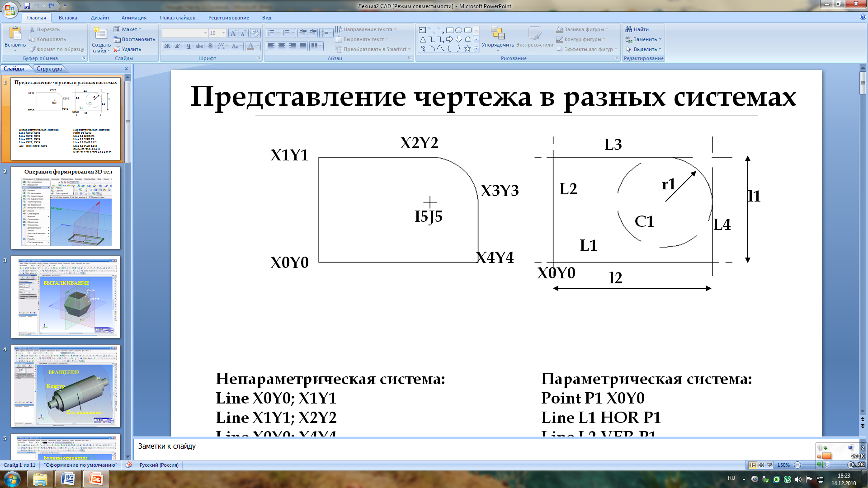Click the Create slide (Создать слайд) icon
Viewport: 868px width, 488px height.
pos(100,34)
